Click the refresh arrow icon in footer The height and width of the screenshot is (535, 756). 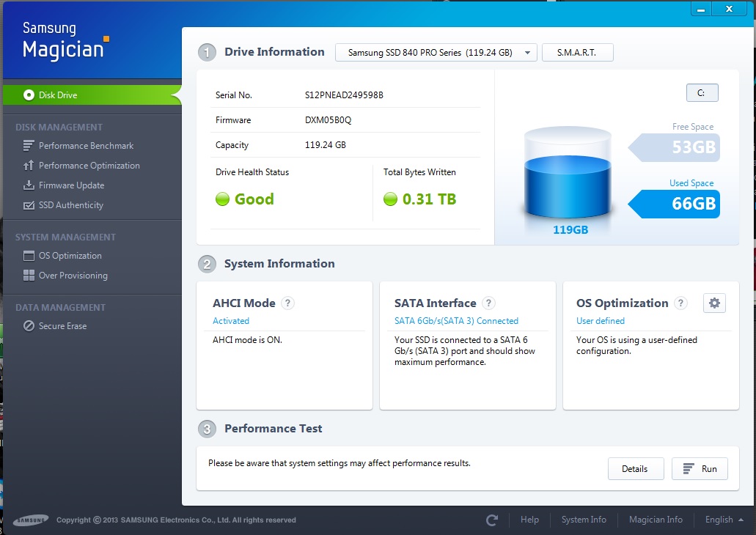tap(492, 520)
